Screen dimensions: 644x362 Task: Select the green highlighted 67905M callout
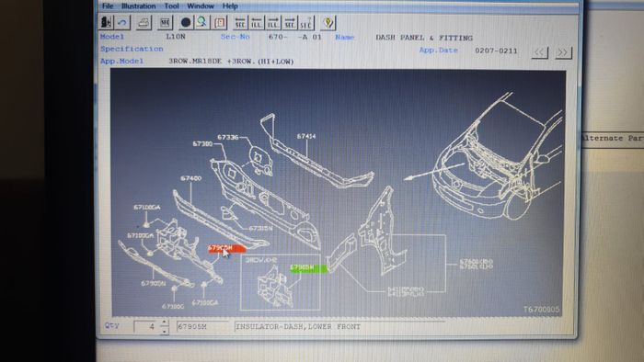pos(308,268)
